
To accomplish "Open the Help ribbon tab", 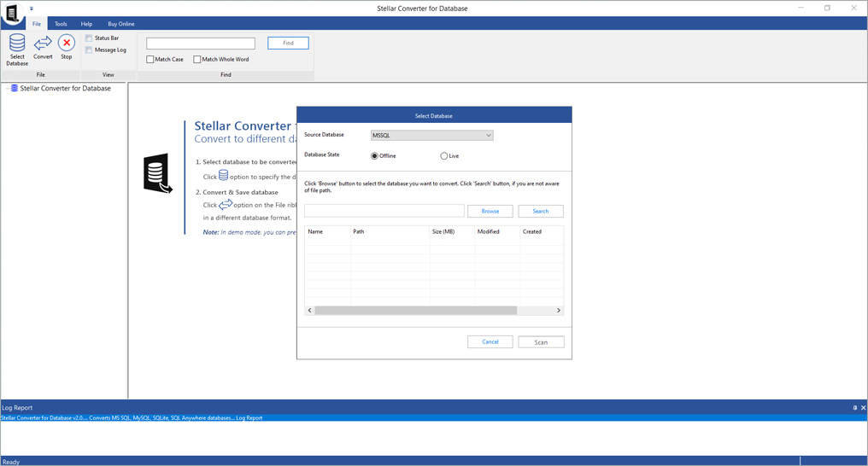I will click(87, 24).
